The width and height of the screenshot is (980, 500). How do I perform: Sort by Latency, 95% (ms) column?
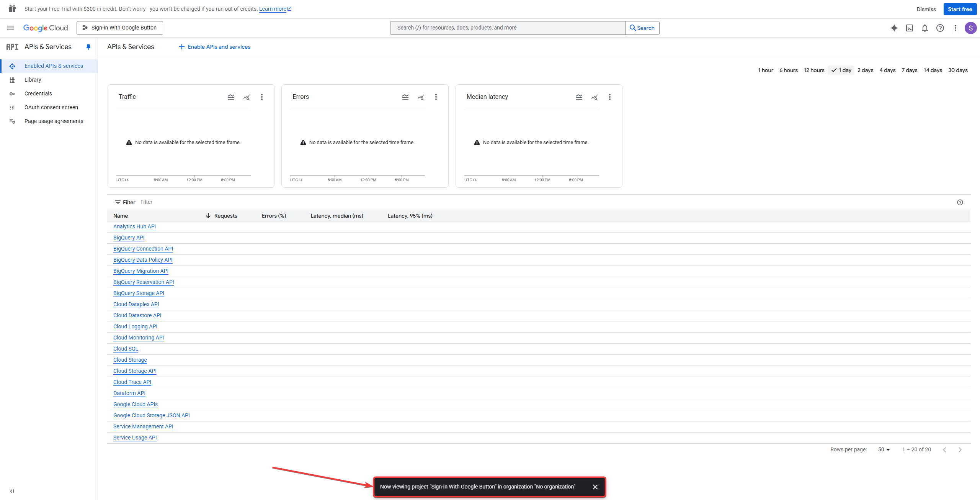tap(410, 216)
